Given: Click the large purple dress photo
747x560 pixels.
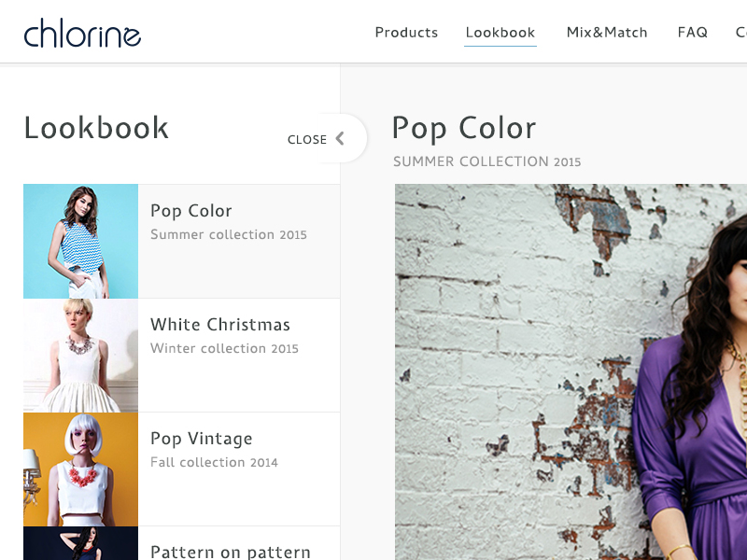Looking at the screenshot, I should click(571, 373).
